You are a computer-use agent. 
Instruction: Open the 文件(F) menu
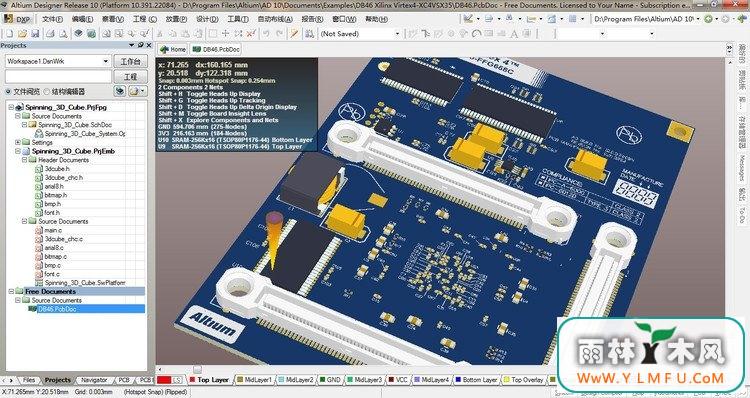tap(53, 20)
